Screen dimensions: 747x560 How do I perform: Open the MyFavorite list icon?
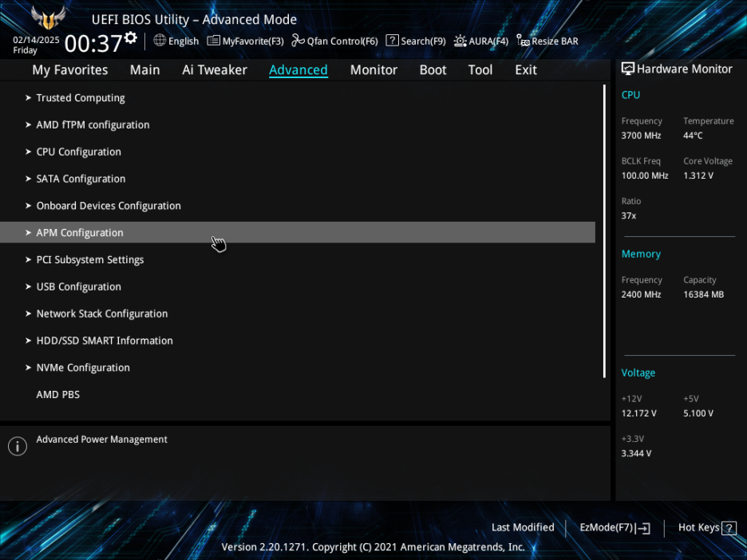213,41
